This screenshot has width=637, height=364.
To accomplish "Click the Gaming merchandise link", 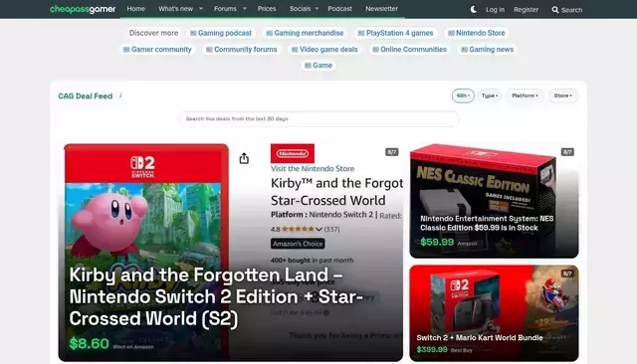I will click(x=305, y=33).
